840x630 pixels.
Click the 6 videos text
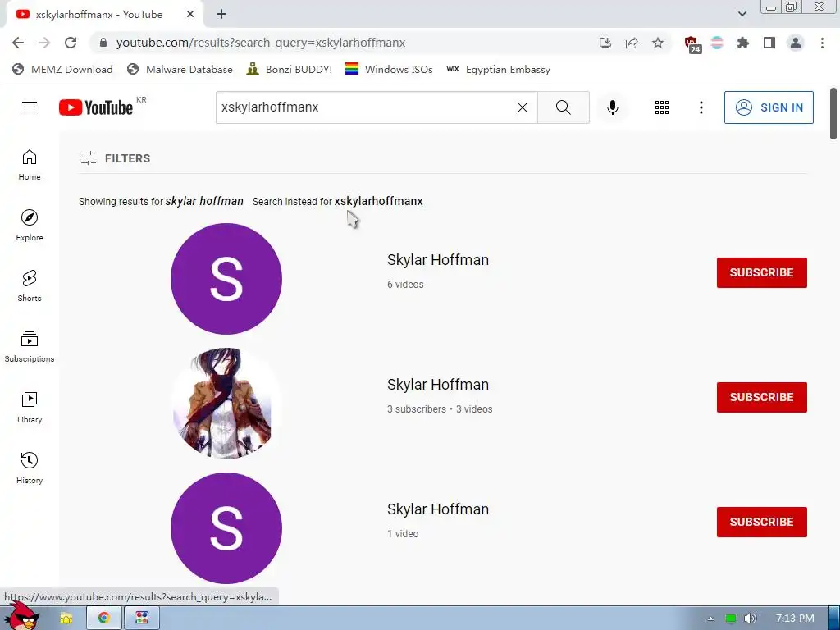pyautogui.click(x=405, y=285)
